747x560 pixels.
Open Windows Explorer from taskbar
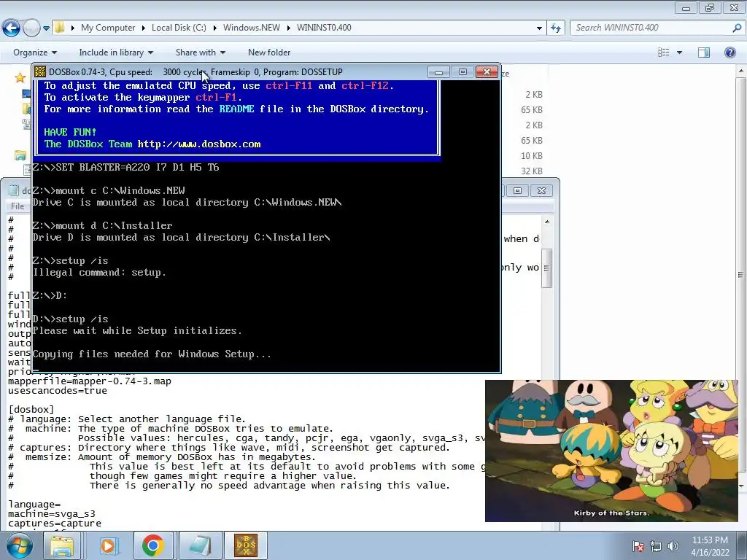point(63,545)
